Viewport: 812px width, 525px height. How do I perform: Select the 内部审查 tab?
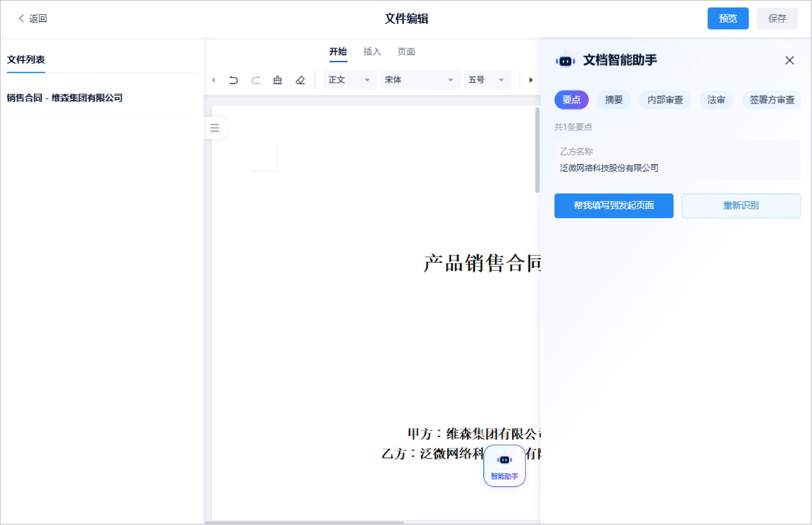665,100
